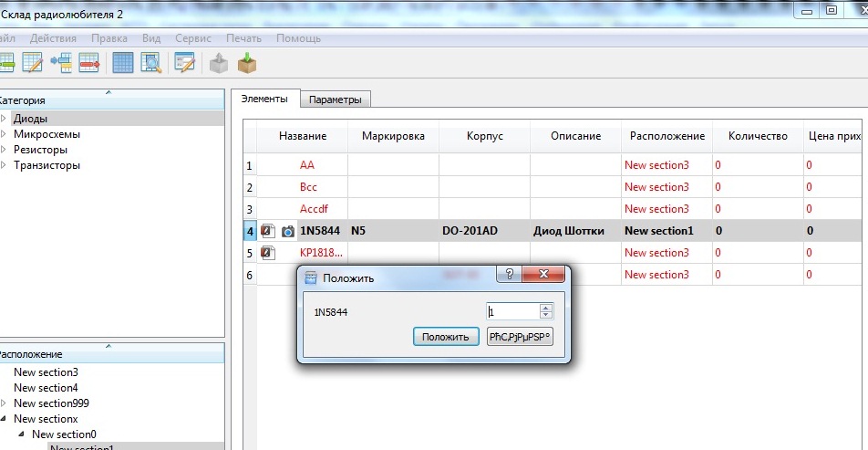
Task: Expand the Транзисторы category node
Action: (x=5, y=165)
